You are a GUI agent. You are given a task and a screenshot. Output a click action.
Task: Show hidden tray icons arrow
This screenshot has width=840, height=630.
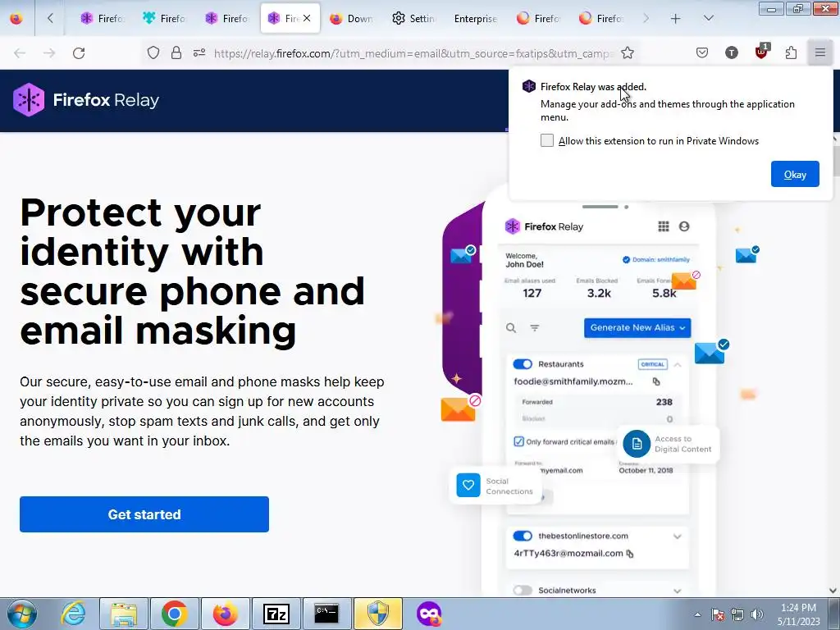(x=697, y=614)
